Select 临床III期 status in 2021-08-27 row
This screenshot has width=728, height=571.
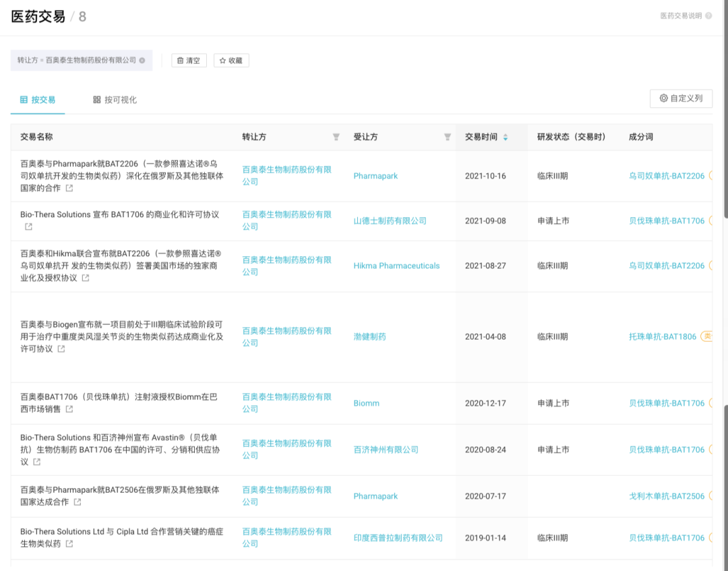click(553, 266)
